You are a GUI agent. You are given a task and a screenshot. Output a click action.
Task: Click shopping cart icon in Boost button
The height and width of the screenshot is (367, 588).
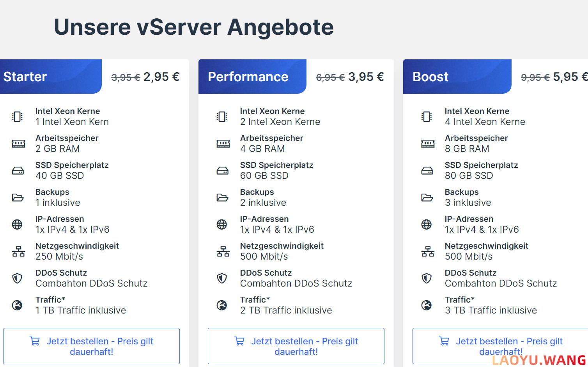click(444, 341)
